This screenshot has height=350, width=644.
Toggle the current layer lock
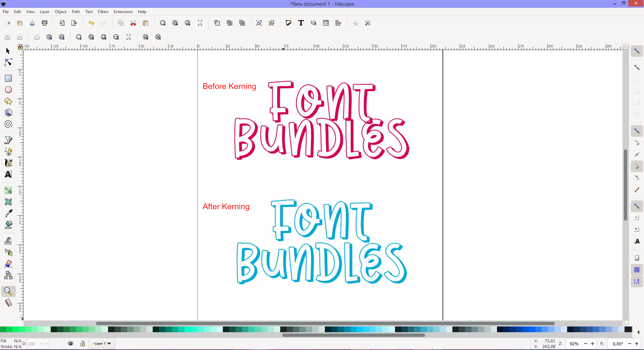pos(83,343)
